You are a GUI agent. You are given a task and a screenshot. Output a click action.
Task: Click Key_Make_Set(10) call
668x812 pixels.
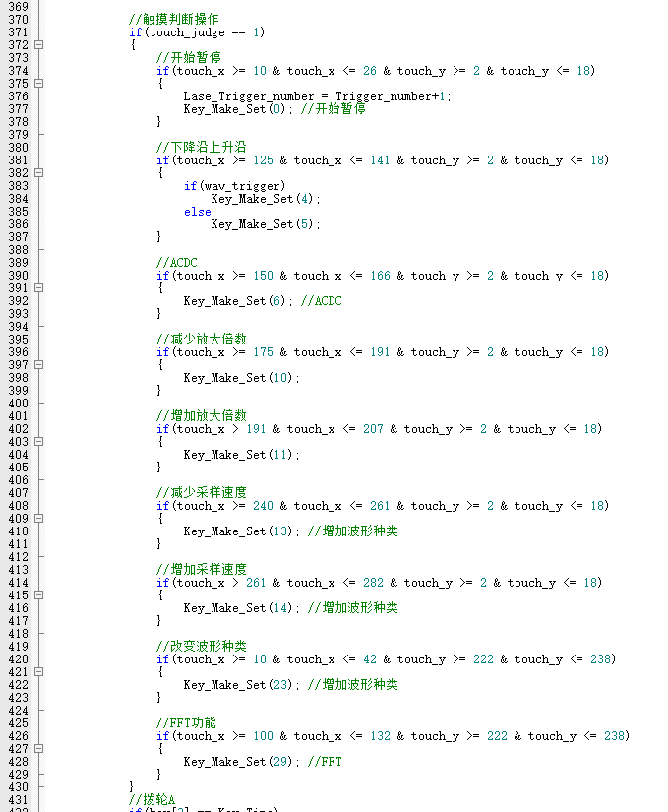click(x=242, y=378)
